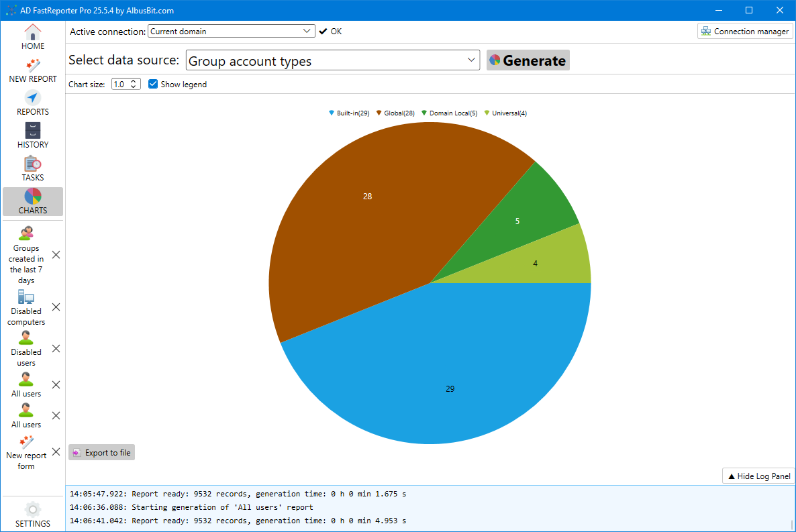Screen dimensions: 796x532
Task: Expand the Active connection dropdown
Action: [306, 31]
